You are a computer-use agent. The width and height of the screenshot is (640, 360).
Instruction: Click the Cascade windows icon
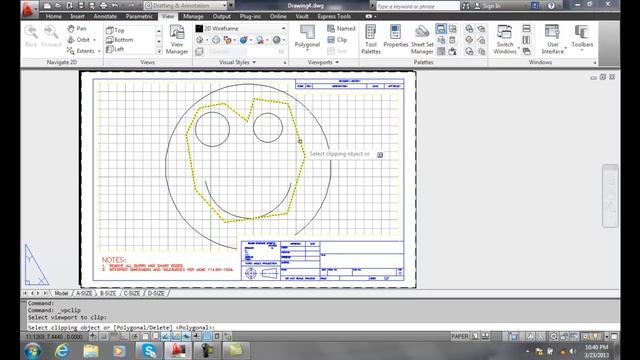(527, 51)
